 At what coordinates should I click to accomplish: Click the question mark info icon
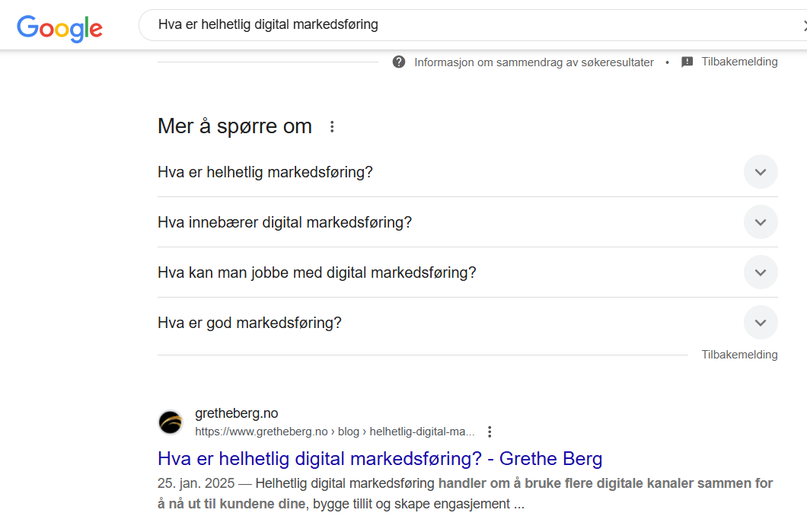(399, 62)
